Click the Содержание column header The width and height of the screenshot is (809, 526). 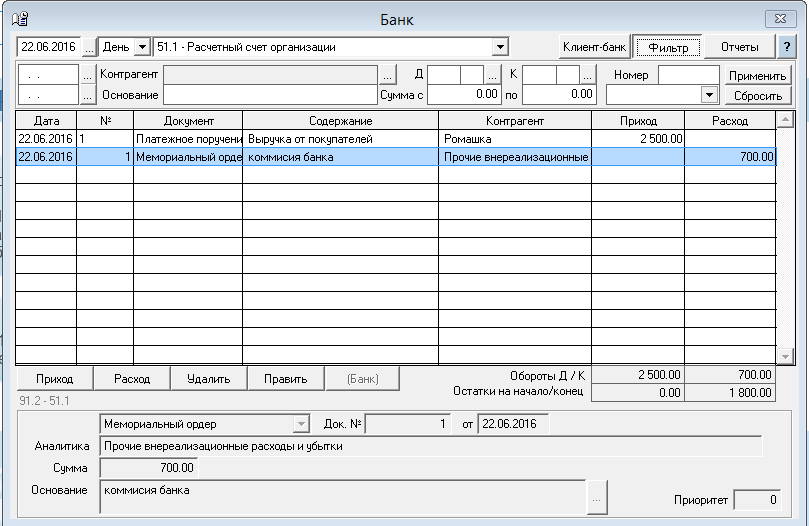[341, 121]
